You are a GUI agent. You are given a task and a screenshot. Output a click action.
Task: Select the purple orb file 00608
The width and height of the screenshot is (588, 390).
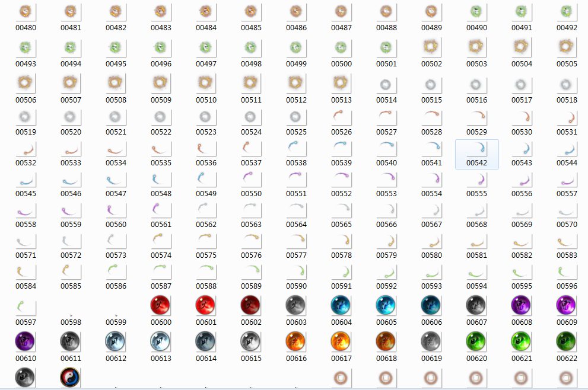pyautogui.click(x=521, y=306)
